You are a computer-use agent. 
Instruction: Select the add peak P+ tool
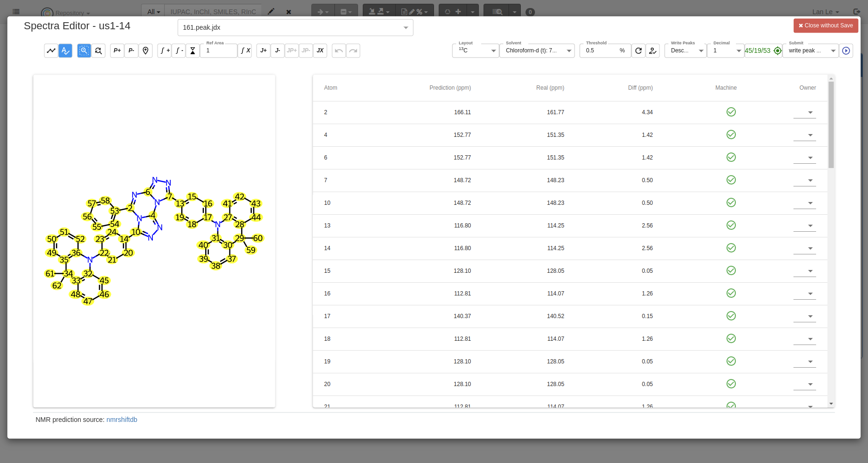click(117, 51)
